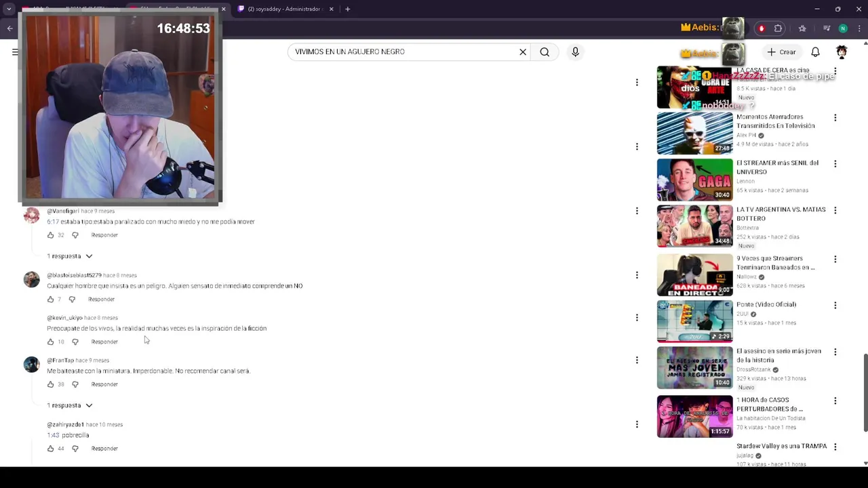Open Ponte (Video Oficial) thumbnail

(694, 321)
